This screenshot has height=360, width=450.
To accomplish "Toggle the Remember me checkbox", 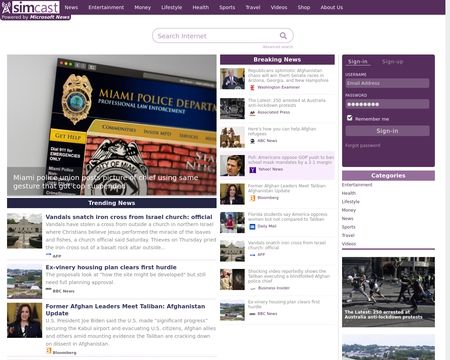I will point(349,118).
